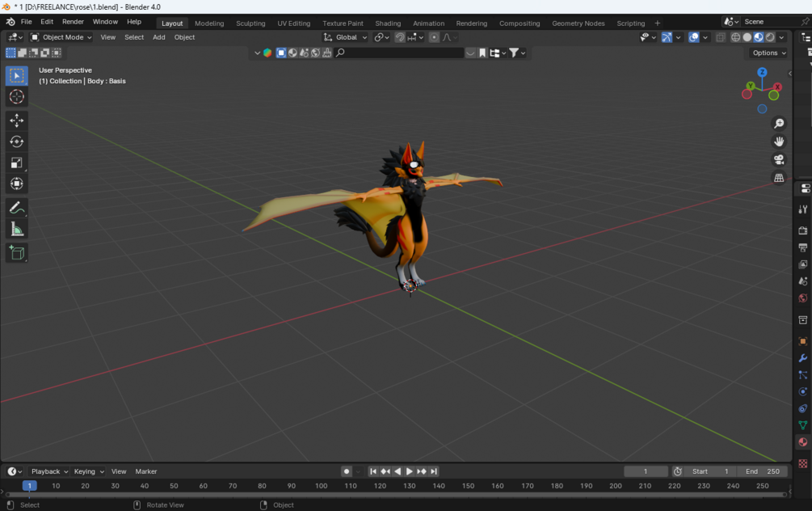This screenshot has height=511, width=812.
Task: Toggle viewport overlays
Action: [694, 37]
